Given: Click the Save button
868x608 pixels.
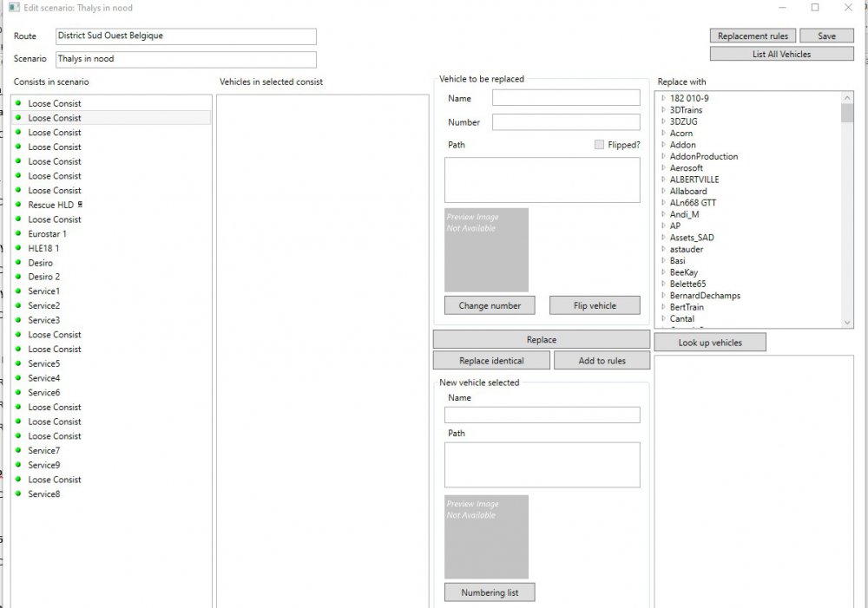Looking at the screenshot, I should coord(826,36).
